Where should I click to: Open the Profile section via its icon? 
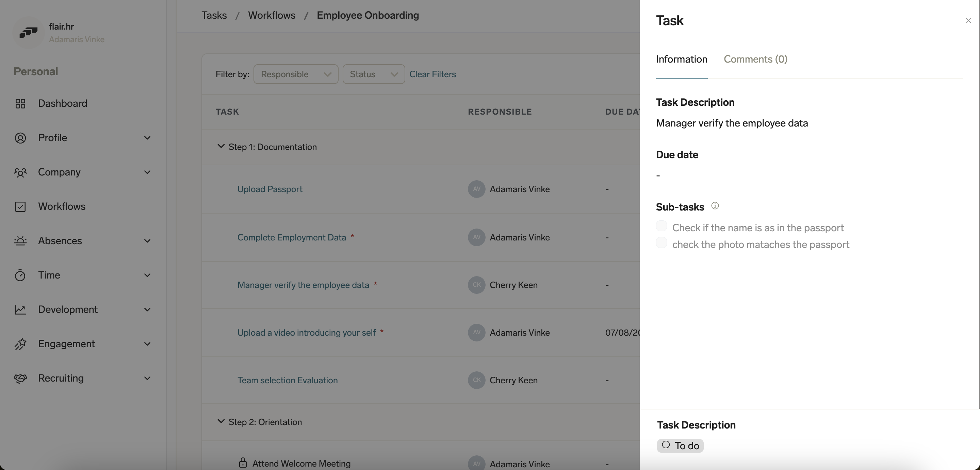coord(21,138)
